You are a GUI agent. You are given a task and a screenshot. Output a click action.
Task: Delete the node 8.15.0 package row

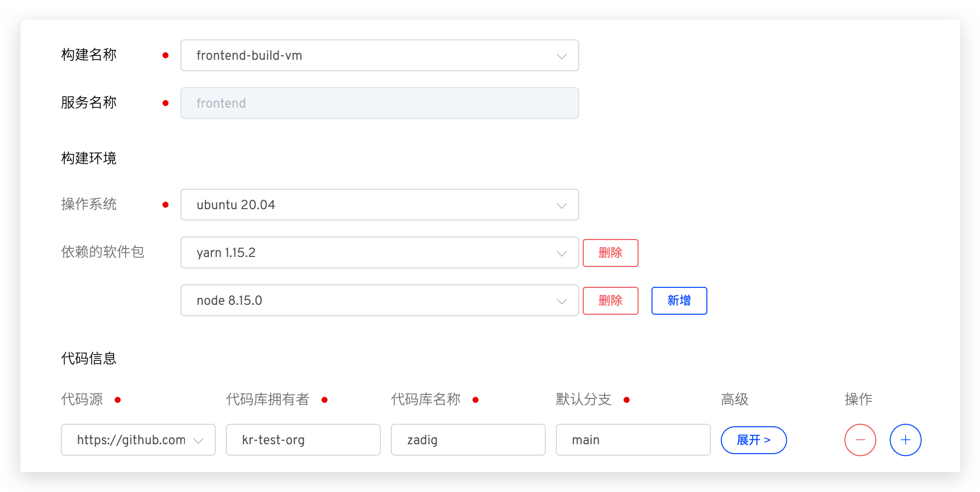tap(610, 300)
